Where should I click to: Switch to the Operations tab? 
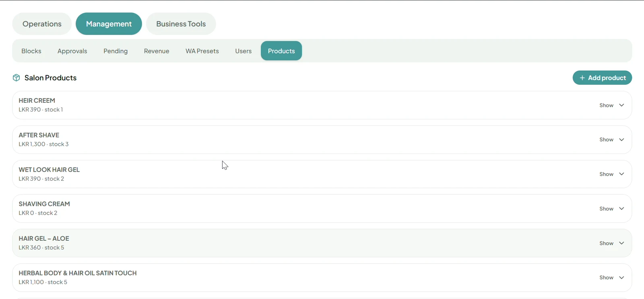tap(42, 24)
